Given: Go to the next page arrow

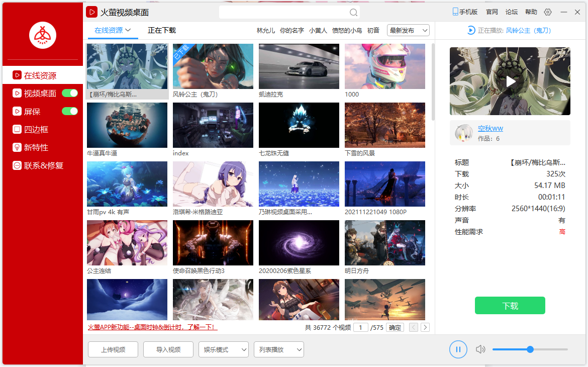Looking at the screenshot, I should coord(425,327).
